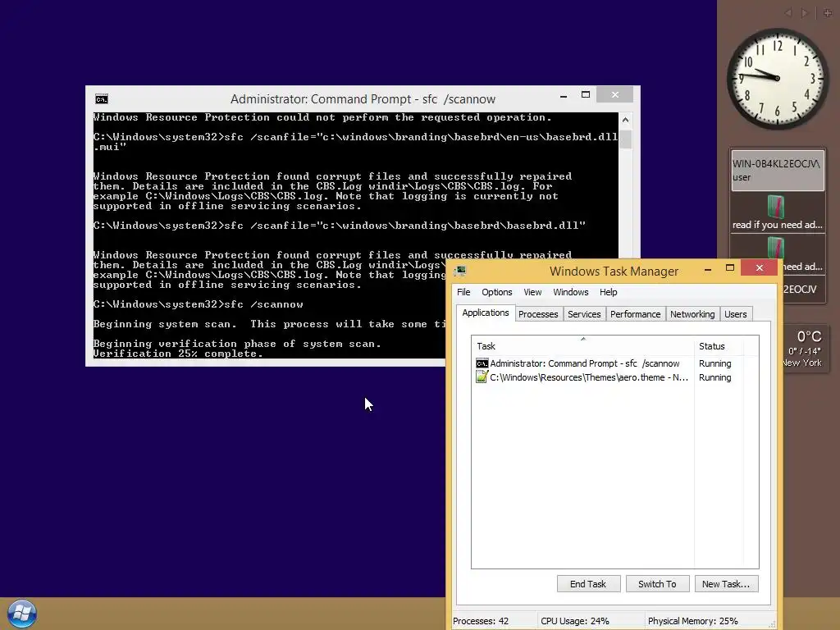Click the Windows Task Manager title text

(x=614, y=271)
